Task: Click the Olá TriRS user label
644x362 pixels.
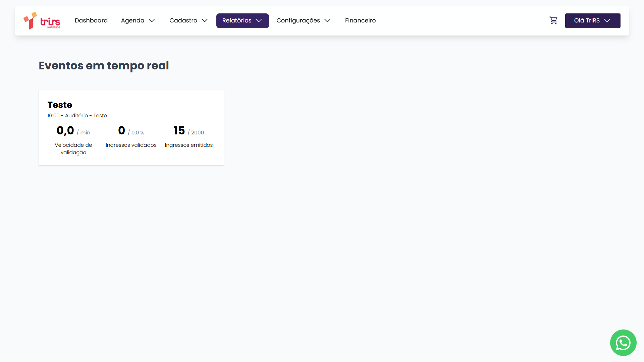Action: [x=587, y=21]
